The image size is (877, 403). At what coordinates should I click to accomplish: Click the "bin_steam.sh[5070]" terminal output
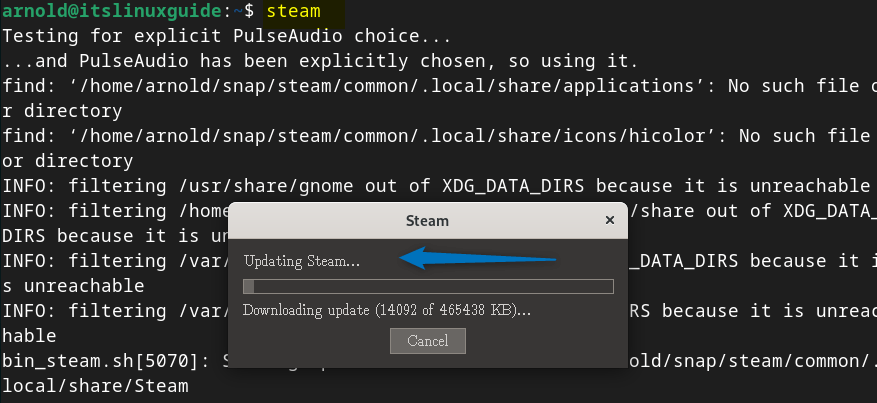pos(110,360)
